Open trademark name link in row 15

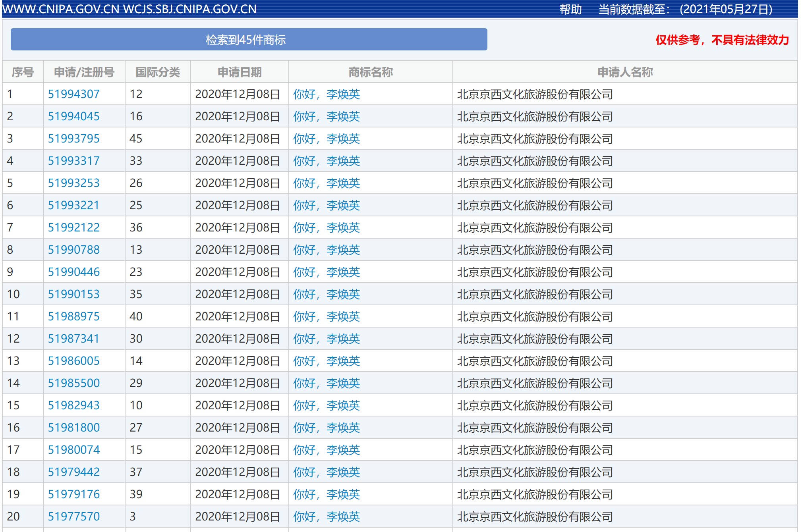click(x=326, y=405)
